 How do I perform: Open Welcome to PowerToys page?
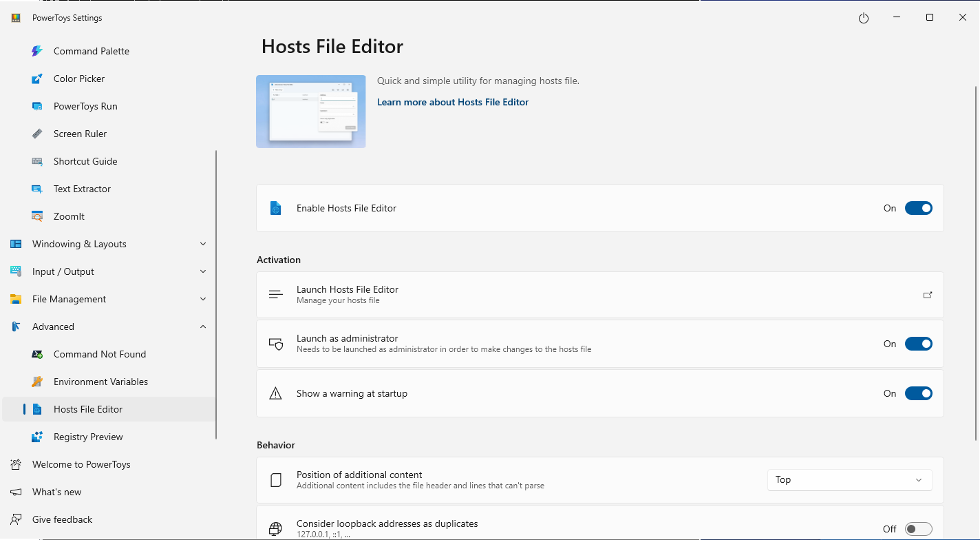coord(109,464)
